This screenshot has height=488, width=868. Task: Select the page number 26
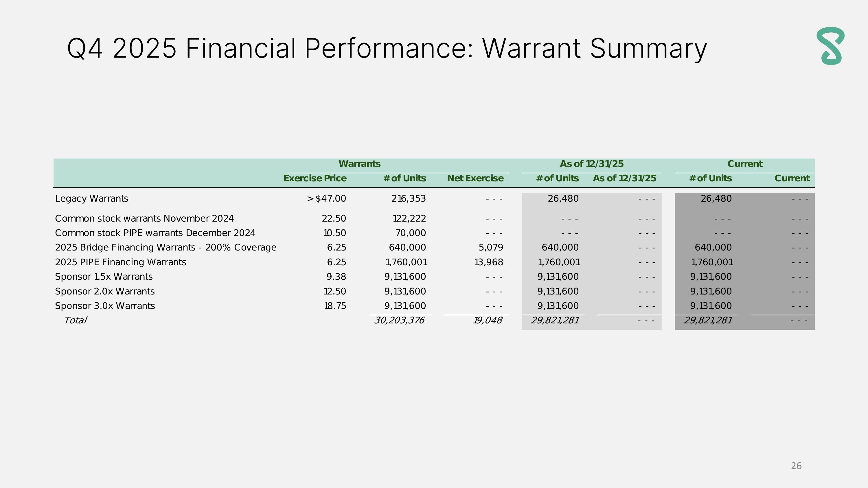coord(796,466)
